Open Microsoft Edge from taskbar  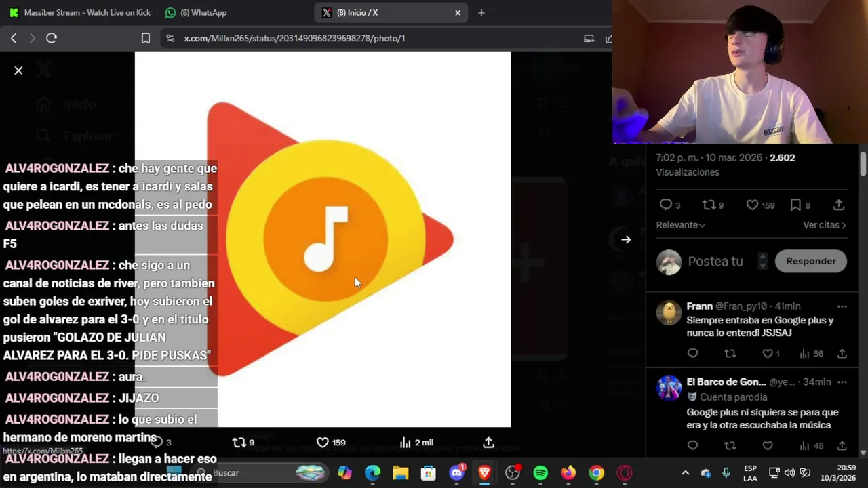click(x=372, y=473)
